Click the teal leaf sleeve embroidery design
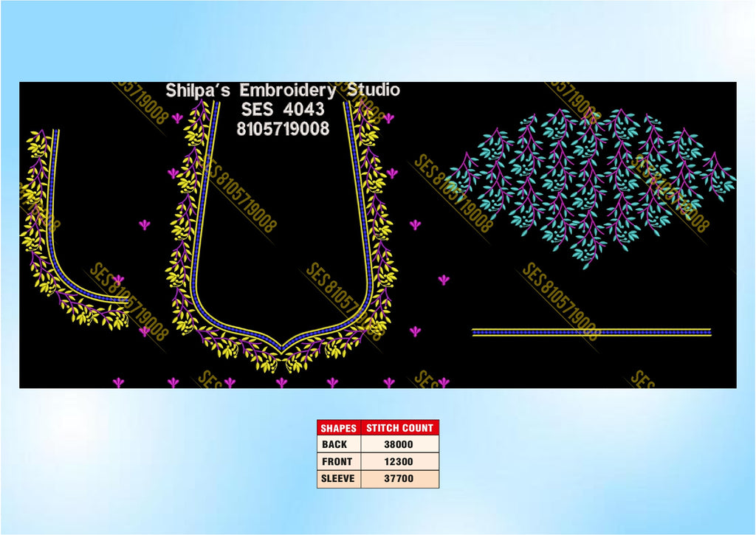Viewport: 756px width, 535px height. point(591,188)
